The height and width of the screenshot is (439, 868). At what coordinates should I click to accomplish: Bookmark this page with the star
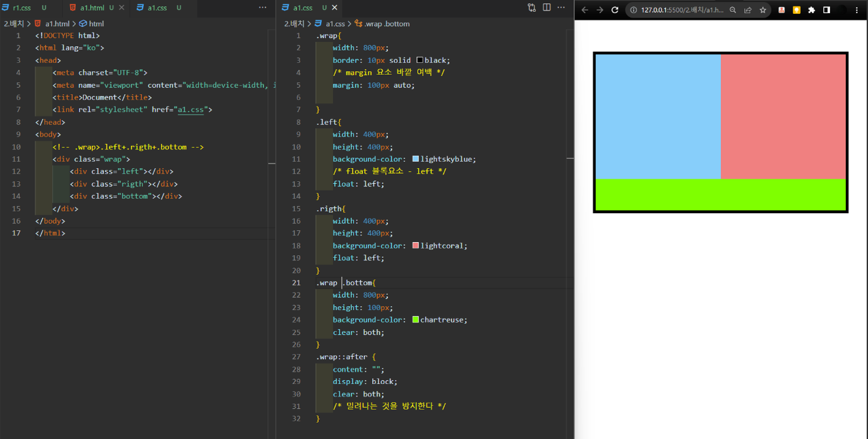(x=763, y=10)
